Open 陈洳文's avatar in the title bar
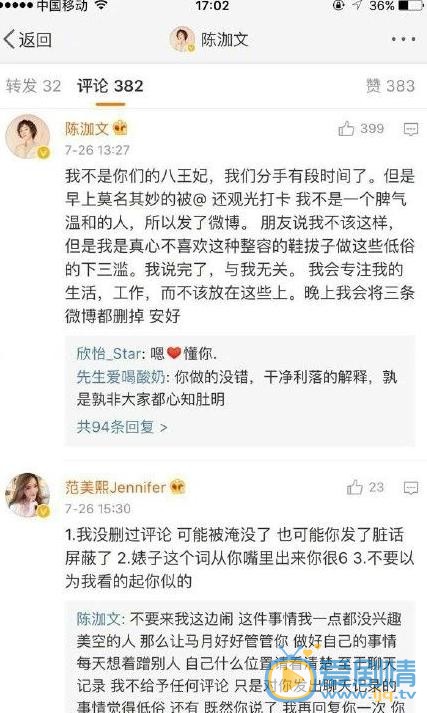The height and width of the screenshot is (713, 427). [x=182, y=40]
